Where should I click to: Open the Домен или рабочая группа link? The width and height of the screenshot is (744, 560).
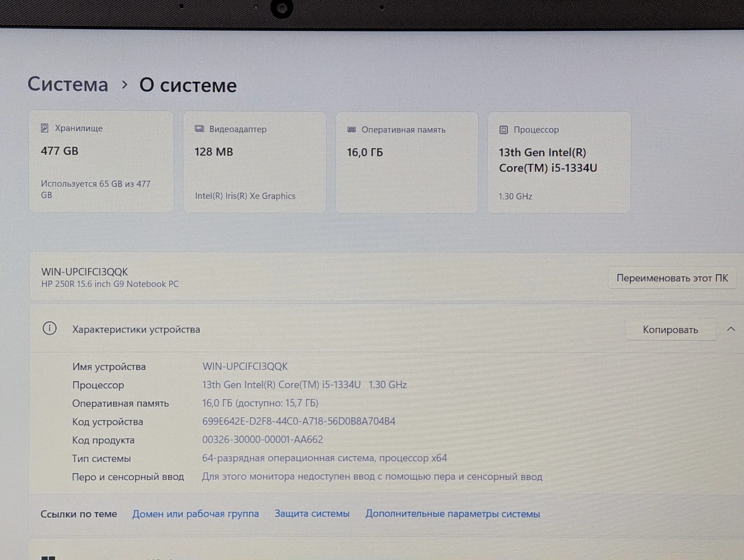[x=196, y=514]
